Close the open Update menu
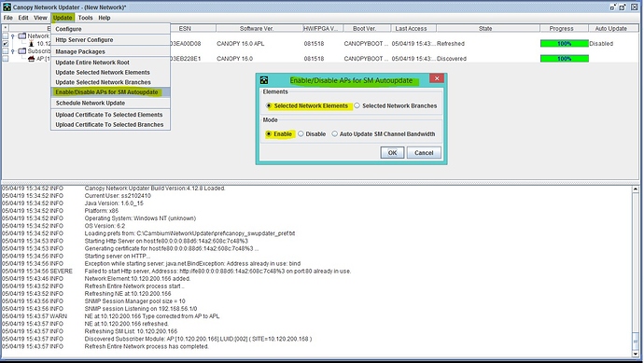Screen dimensions: 644x363 pyautogui.click(x=63, y=18)
